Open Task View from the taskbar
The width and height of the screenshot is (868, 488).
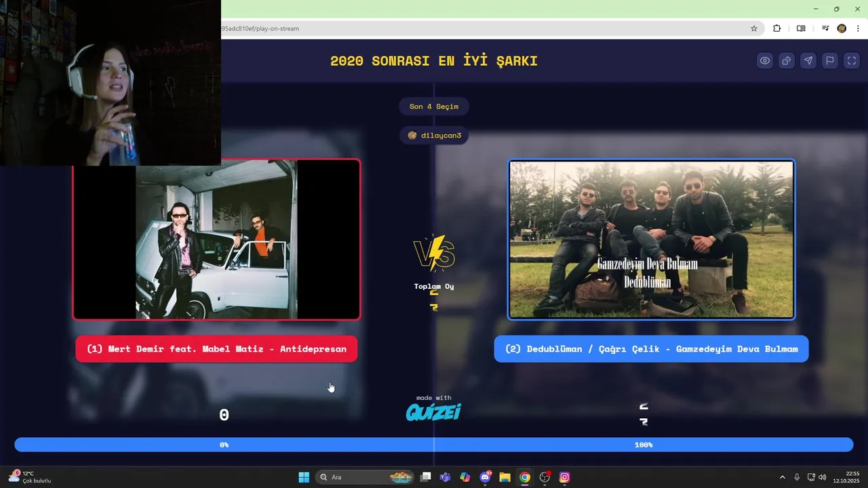425,477
